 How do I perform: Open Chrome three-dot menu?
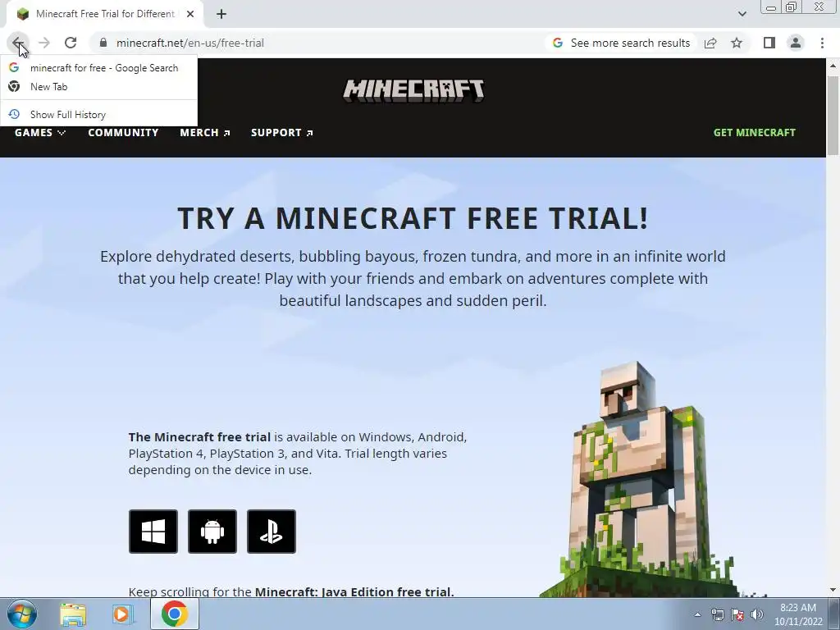click(822, 43)
